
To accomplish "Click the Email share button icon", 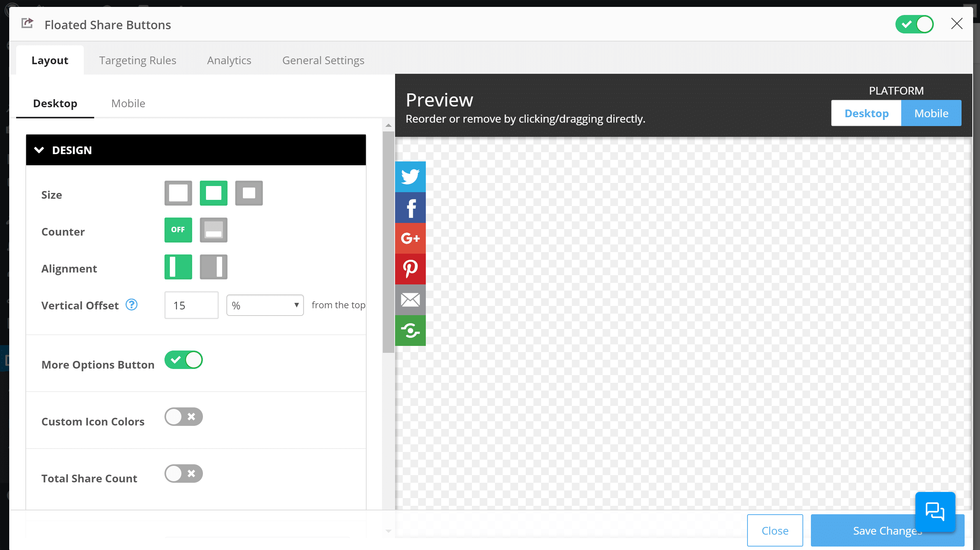I will click(x=410, y=299).
